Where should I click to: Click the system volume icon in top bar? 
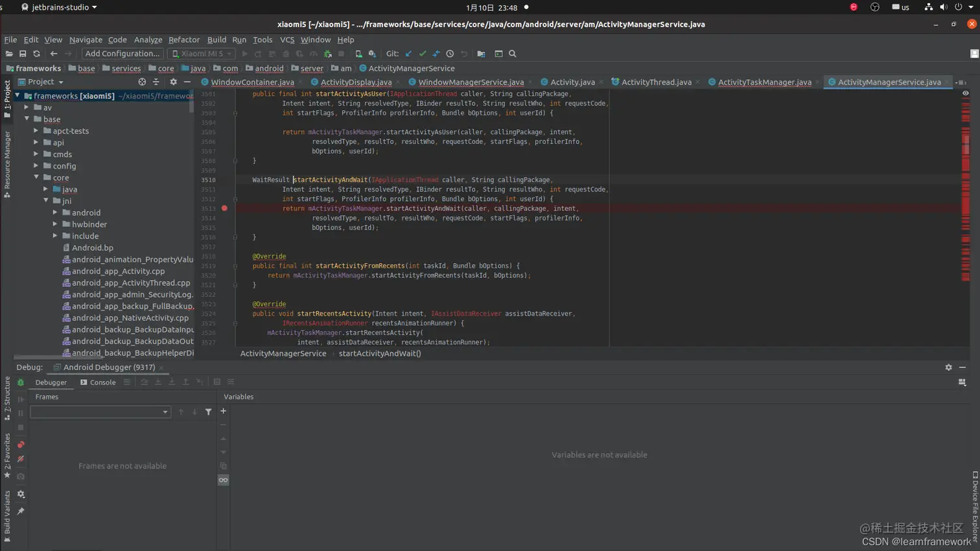944,7
